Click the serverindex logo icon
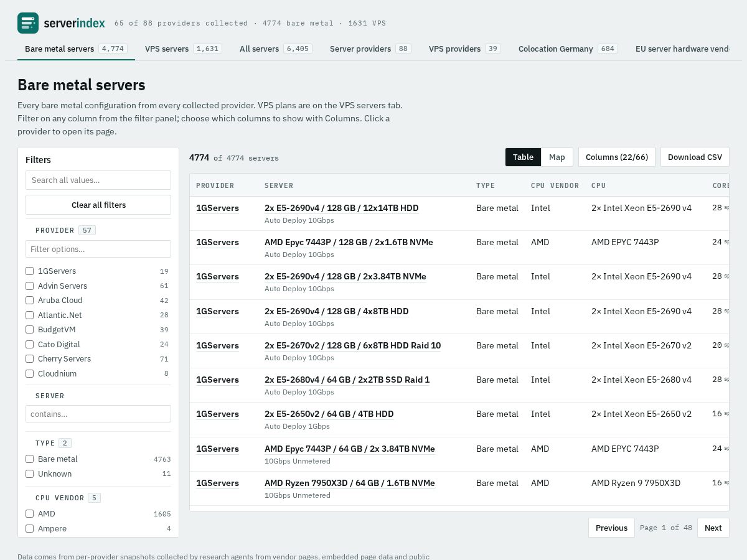 (x=28, y=23)
